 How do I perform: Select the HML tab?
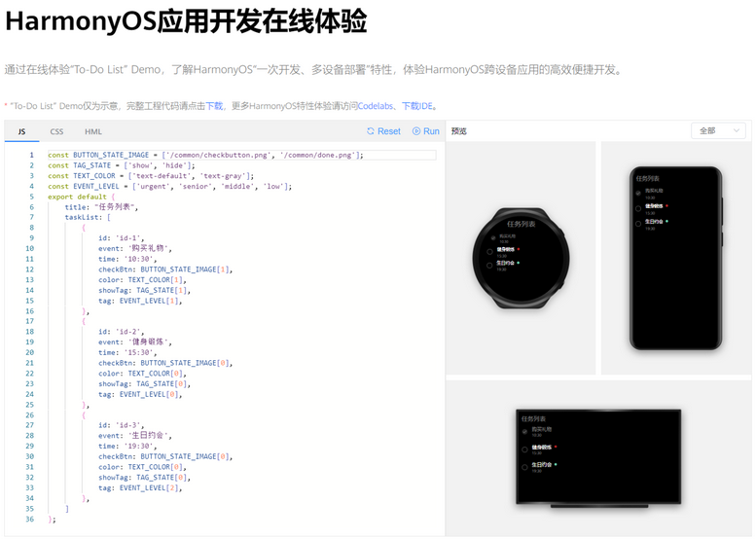coord(92,131)
